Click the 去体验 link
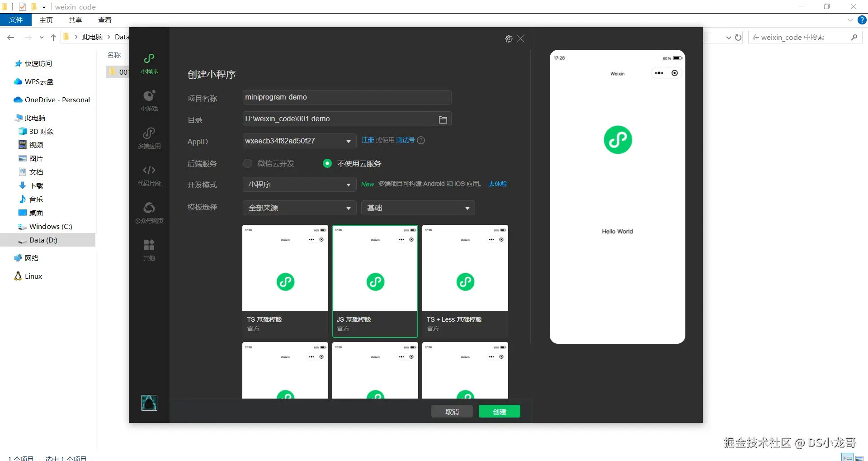868x461 pixels. tap(498, 184)
